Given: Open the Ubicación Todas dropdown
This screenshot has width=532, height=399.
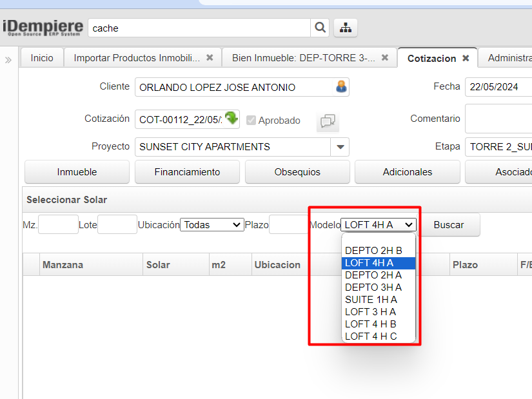Looking at the screenshot, I should [212, 225].
